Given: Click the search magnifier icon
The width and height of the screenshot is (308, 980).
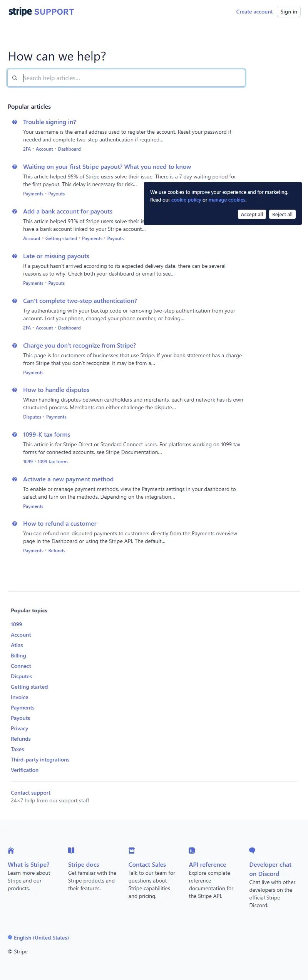Looking at the screenshot, I should pos(15,78).
